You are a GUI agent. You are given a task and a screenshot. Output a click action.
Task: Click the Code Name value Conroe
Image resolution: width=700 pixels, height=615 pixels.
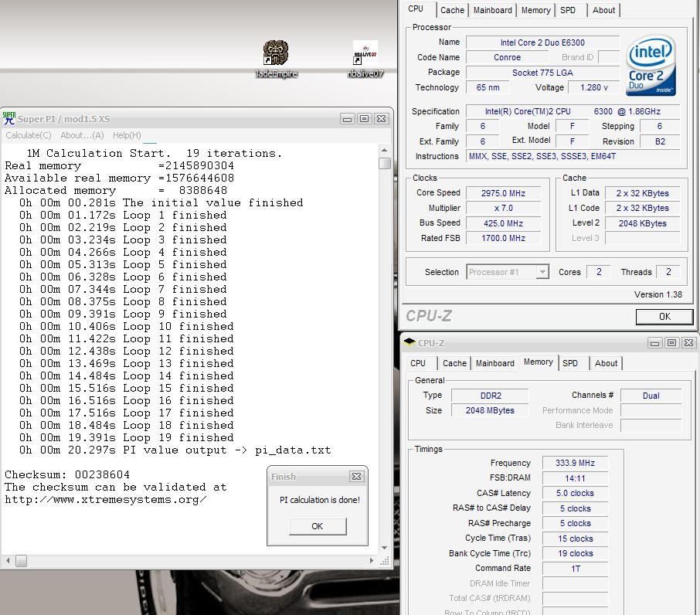507,58
